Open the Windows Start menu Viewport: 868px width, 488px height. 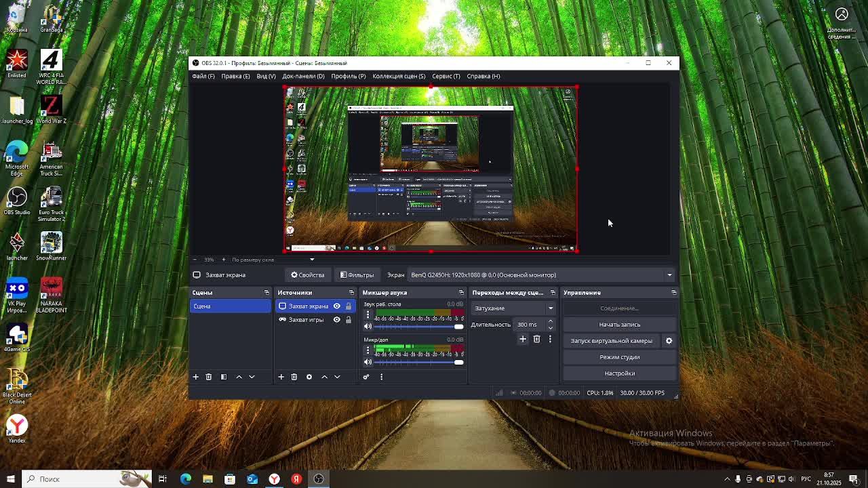click(10, 479)
